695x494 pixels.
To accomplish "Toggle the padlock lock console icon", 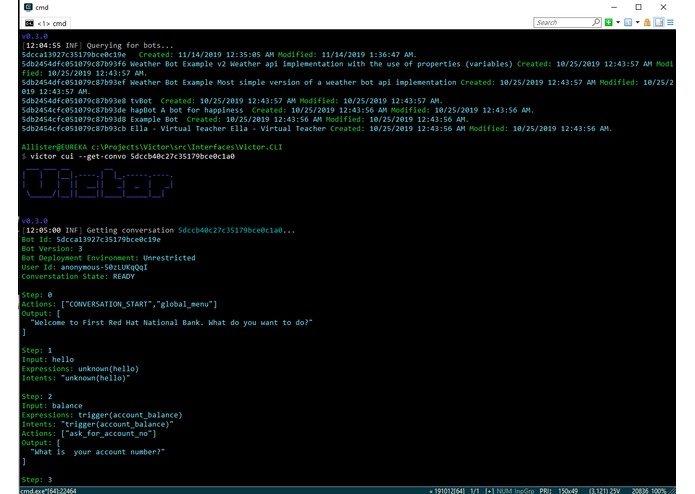I will coord(647,22).
